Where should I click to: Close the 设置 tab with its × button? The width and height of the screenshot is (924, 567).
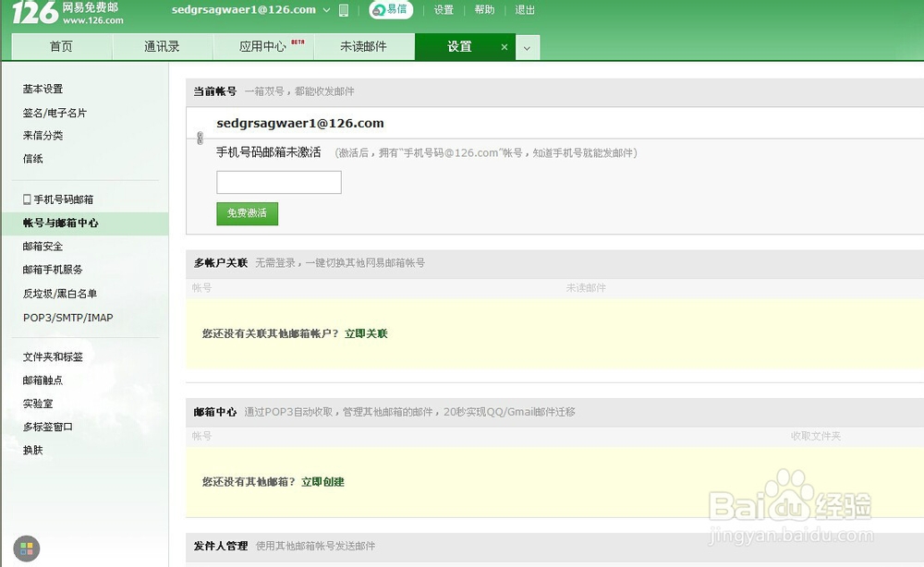tap(505, 46)
